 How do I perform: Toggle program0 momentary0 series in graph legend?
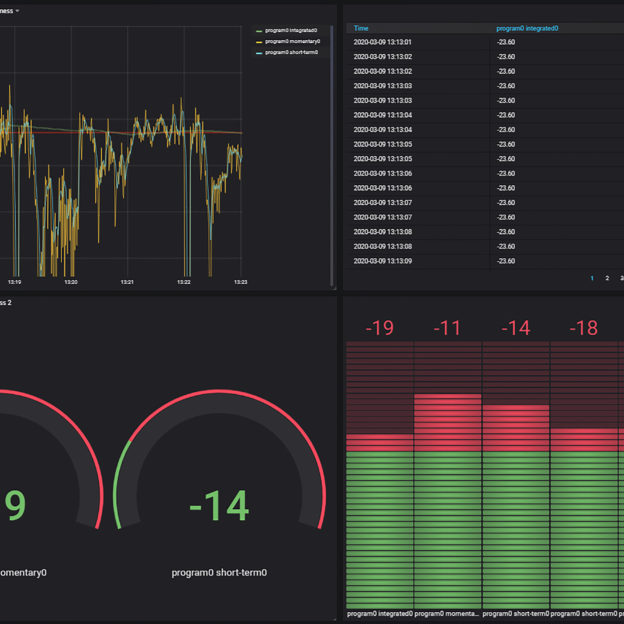(292, 41)
